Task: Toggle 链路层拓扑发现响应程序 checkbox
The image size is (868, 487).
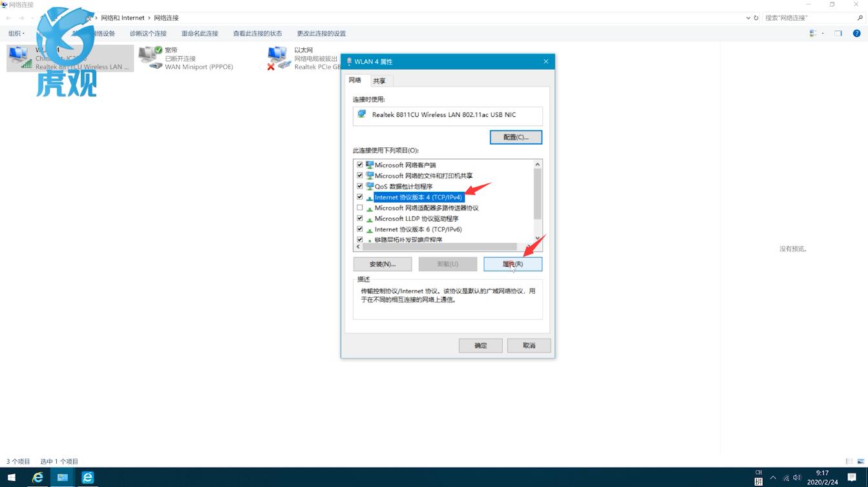Action: click(360, 240)
